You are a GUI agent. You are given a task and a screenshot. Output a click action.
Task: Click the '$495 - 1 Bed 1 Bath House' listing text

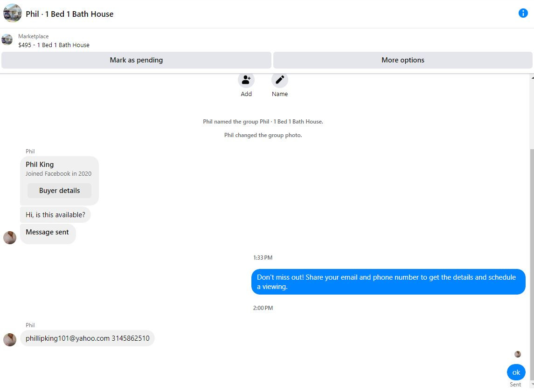pos(54,45)
